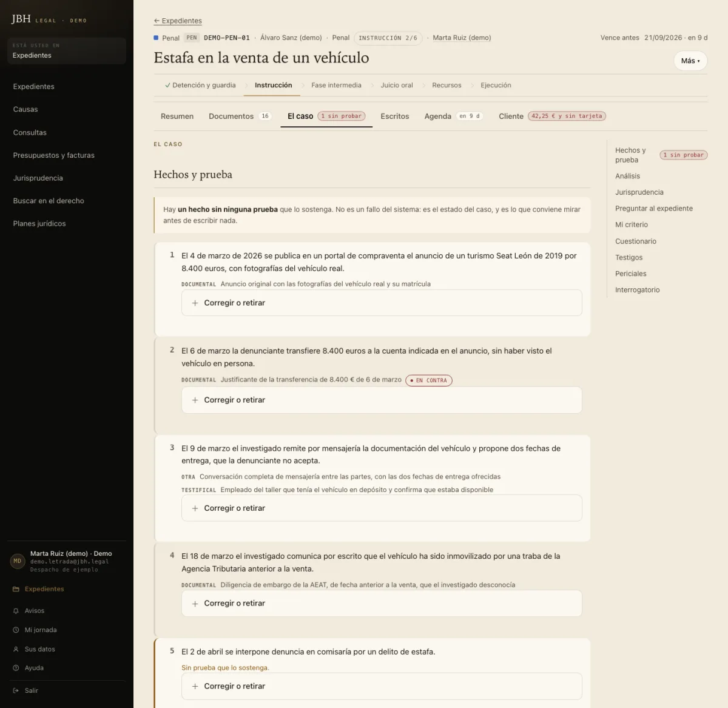Click the case code DEMO-PEN-01
This screenshot has height=708, width=728.
coord(227,38)
